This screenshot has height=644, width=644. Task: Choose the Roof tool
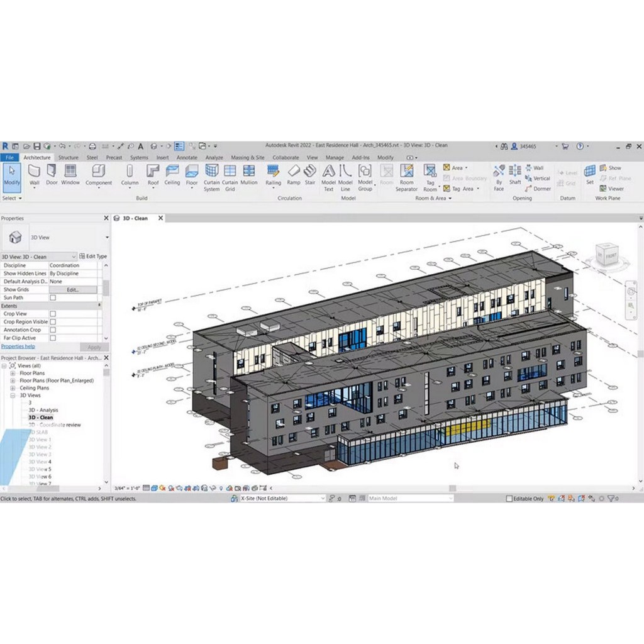[x=153, y=174]
